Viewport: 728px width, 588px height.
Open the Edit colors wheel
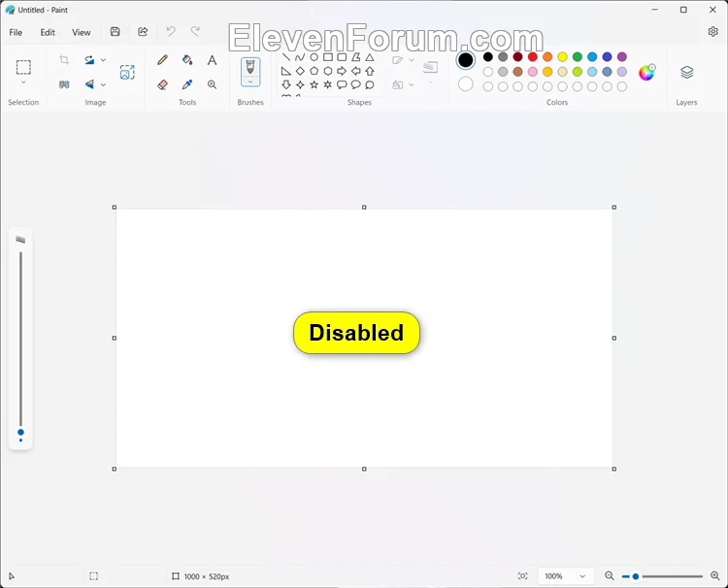(646, 72)
